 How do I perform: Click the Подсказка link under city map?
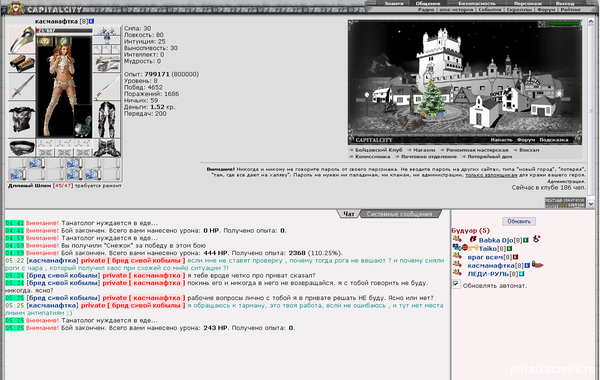554,140
